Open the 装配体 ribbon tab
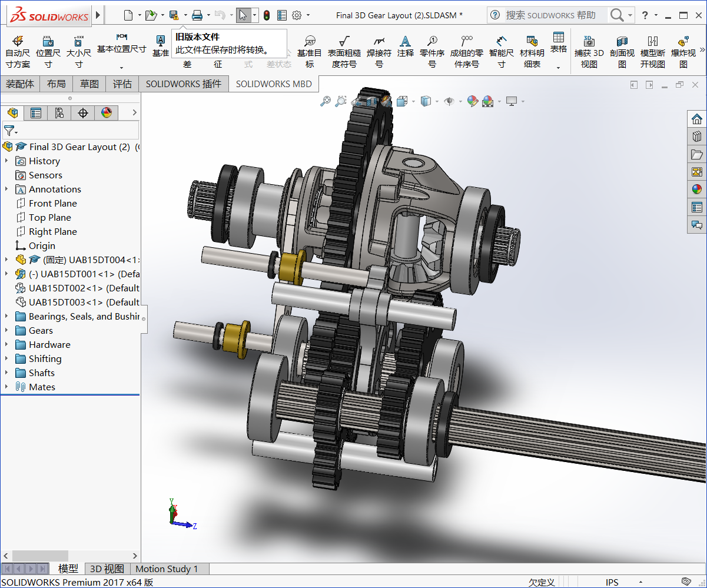Image resolution: width=707 pixels, height=588 pixels. click(20, 84)
